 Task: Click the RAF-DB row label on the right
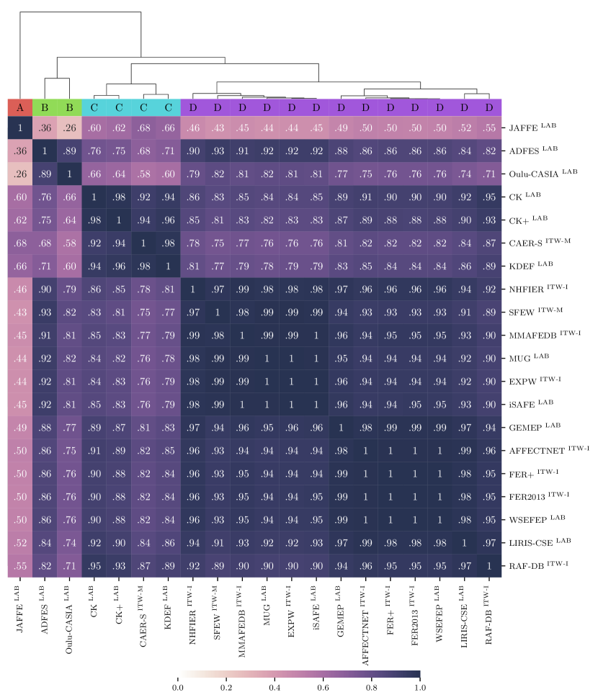coord(539,565)
